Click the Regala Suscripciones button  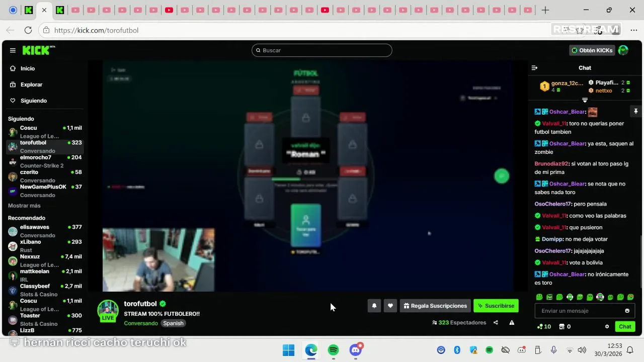coord(436,306)
